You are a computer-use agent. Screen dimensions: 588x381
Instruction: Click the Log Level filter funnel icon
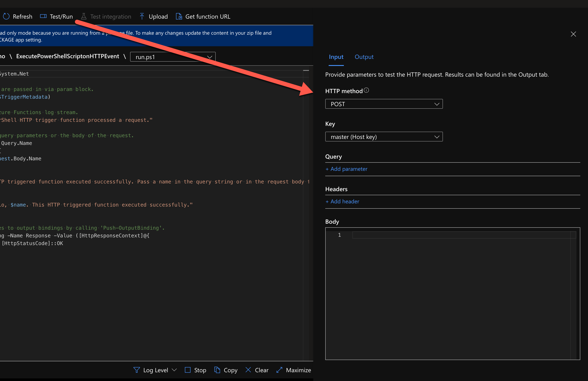(136, 370)
